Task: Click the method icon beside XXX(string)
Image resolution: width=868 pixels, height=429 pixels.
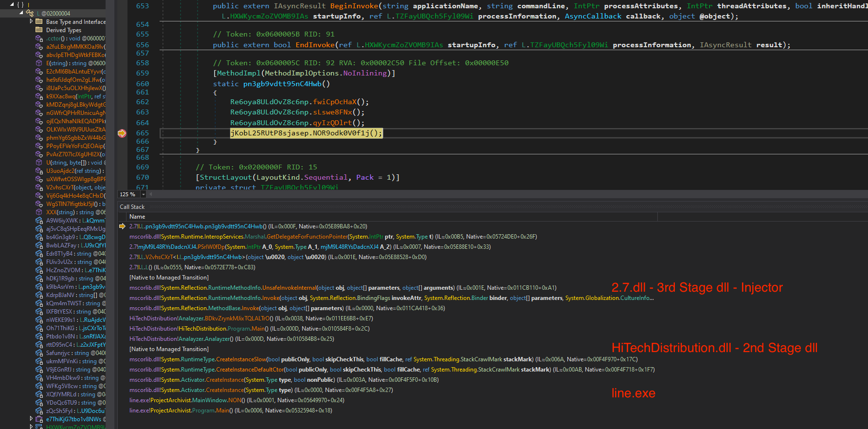Action: 39,212
